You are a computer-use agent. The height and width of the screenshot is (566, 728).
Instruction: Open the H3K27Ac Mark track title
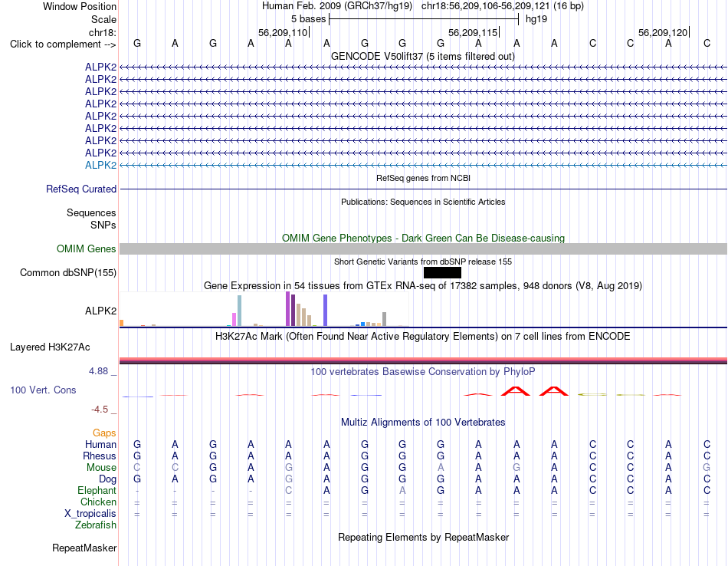tap(423, 337)
